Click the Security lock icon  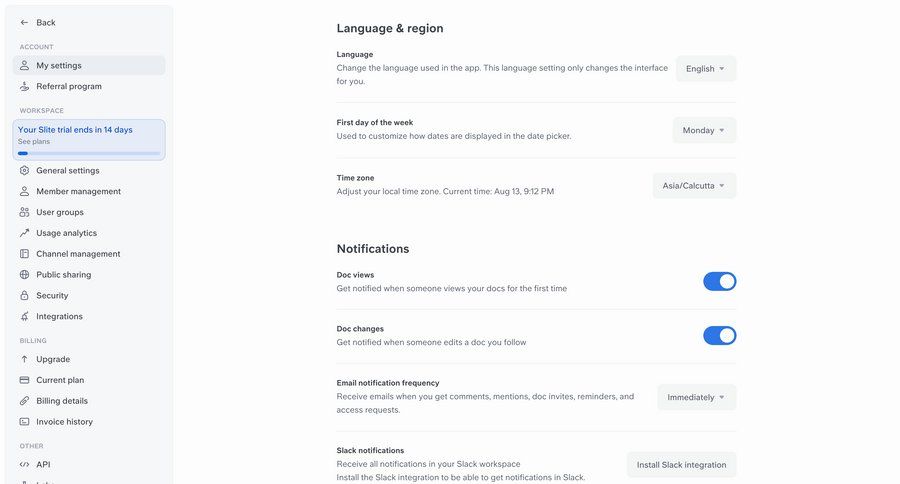pos(25,296)
